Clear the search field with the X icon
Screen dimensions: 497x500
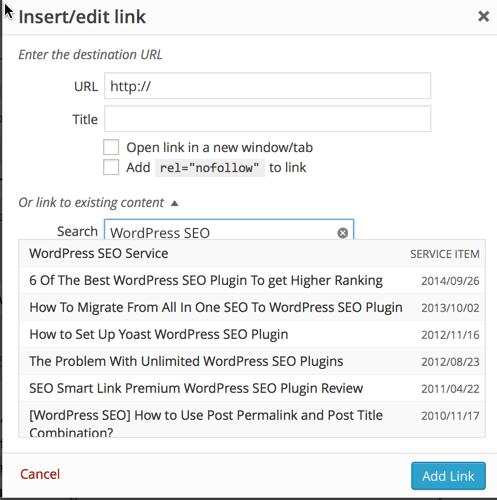342,233
